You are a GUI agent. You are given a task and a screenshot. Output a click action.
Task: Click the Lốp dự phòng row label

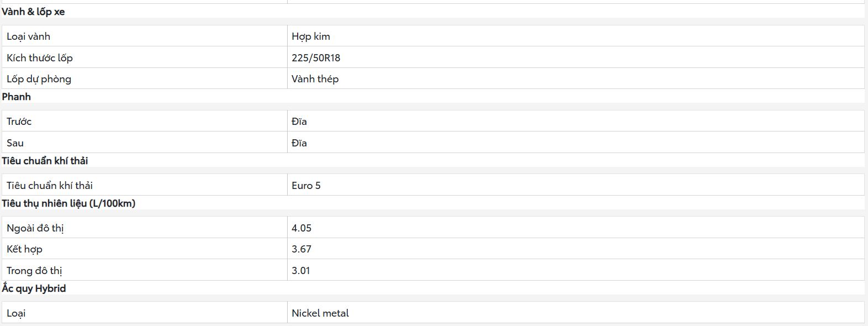point(39,79)
